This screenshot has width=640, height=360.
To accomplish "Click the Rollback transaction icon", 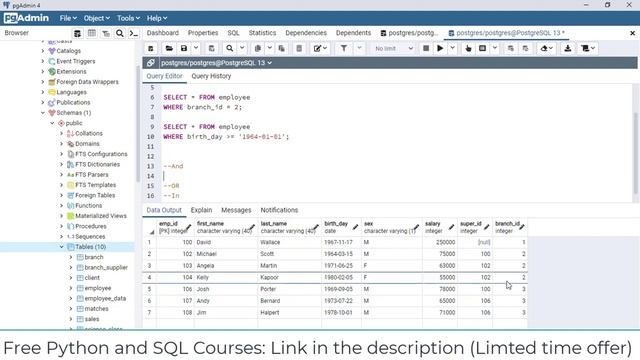I will point(525,48).
